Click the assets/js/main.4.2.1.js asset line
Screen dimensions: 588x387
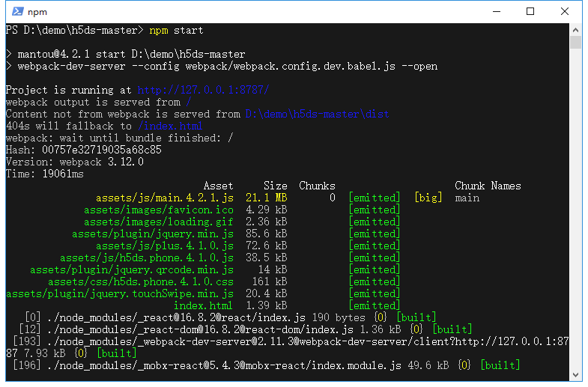tap(165, 198)
